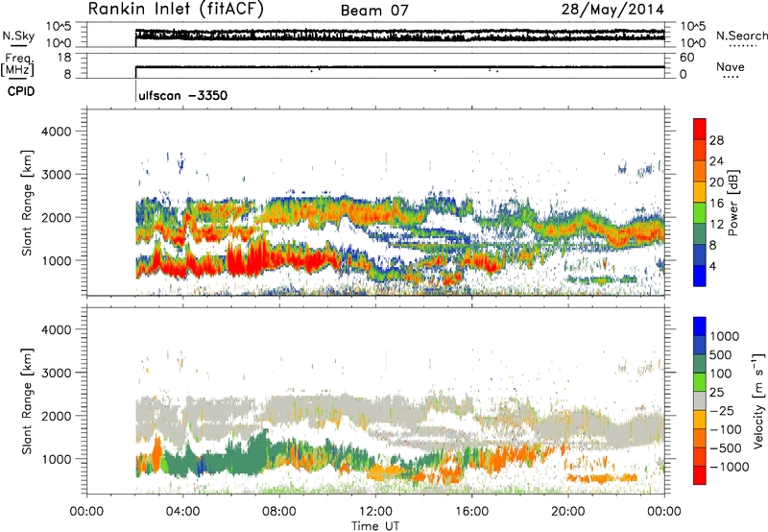Click the date '28/May/2014'
The image size is (768, 532).
[612, 10]
